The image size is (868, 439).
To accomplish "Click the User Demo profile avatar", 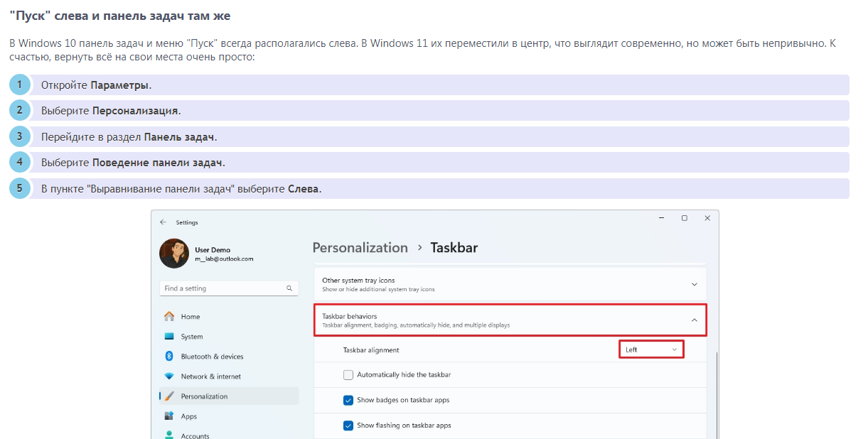I will pos(173,254).
